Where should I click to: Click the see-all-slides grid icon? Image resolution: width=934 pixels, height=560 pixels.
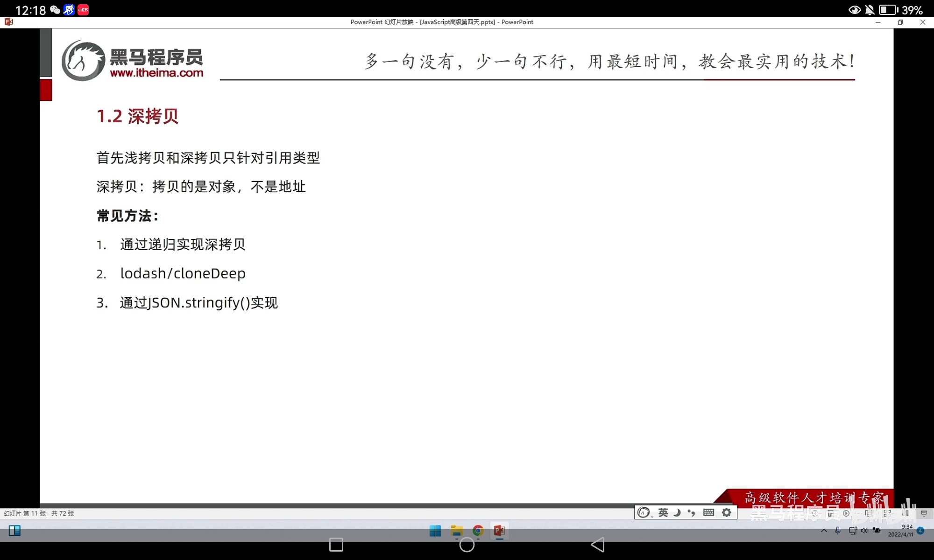(886, 513)
